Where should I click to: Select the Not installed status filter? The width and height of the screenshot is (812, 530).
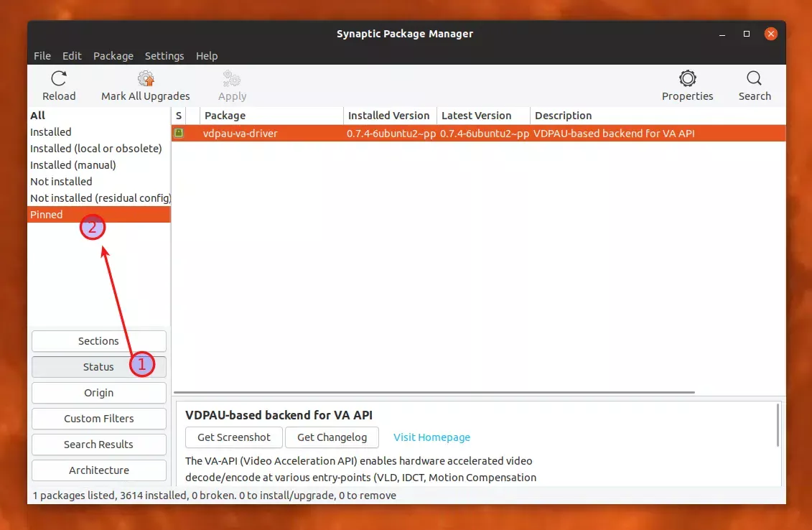(61, 181)
